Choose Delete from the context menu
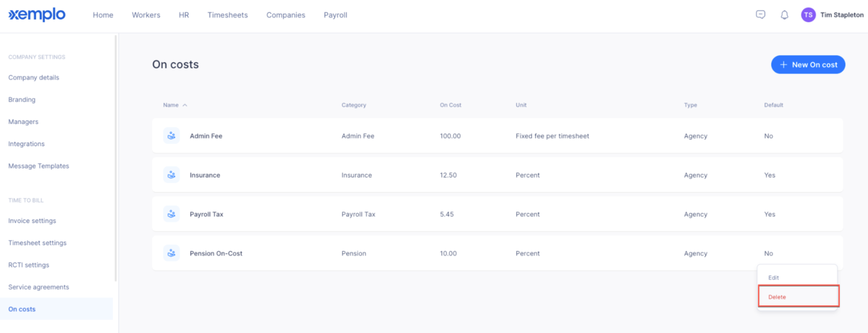Image resolution: width=868 pixels, height=333 pixels. pyautogui.click(x=799, y=296)
